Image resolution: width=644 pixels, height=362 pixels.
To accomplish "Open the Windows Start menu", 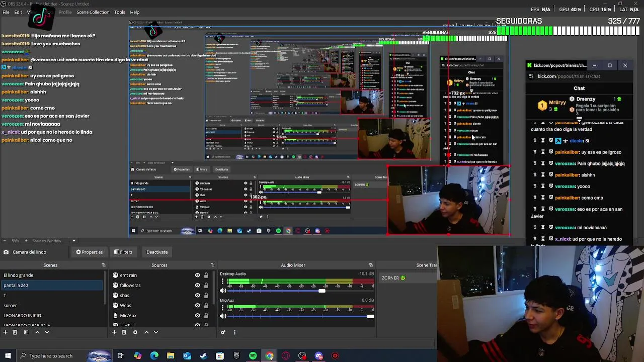I will (8, 356).
